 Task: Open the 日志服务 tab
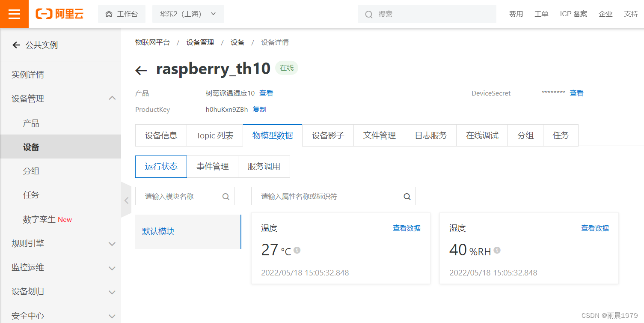(431, 135)
